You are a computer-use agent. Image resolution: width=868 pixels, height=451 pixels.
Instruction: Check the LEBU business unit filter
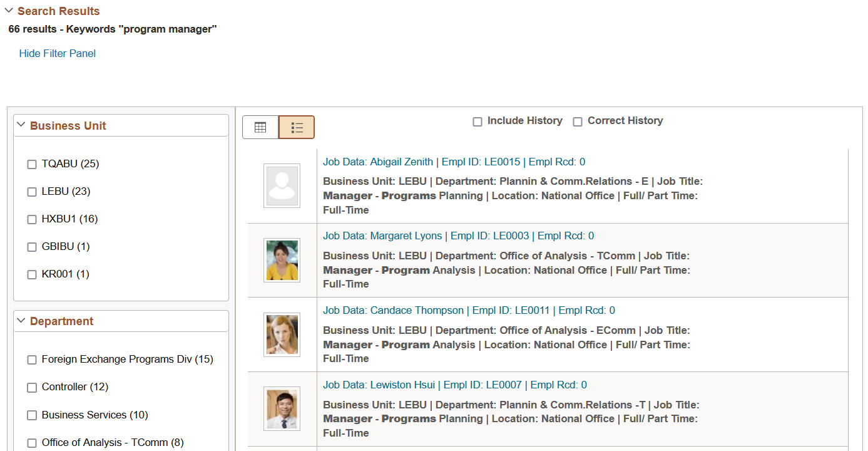click(x=32, y=192)
